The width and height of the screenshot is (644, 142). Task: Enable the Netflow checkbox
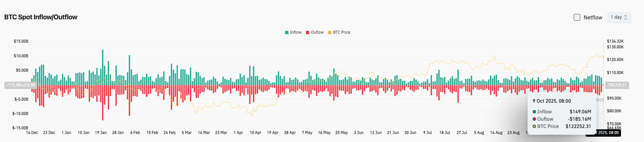click(x=577, y=17)
